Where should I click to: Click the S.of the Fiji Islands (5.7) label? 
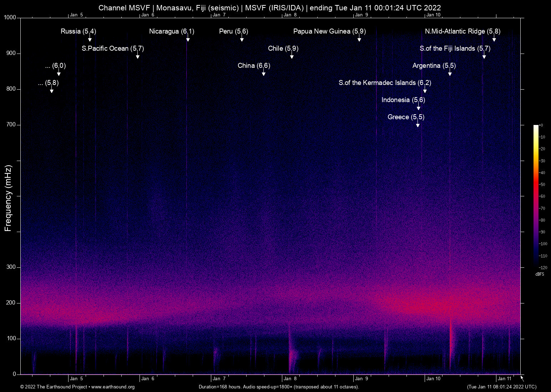click(x=455, y=48)
